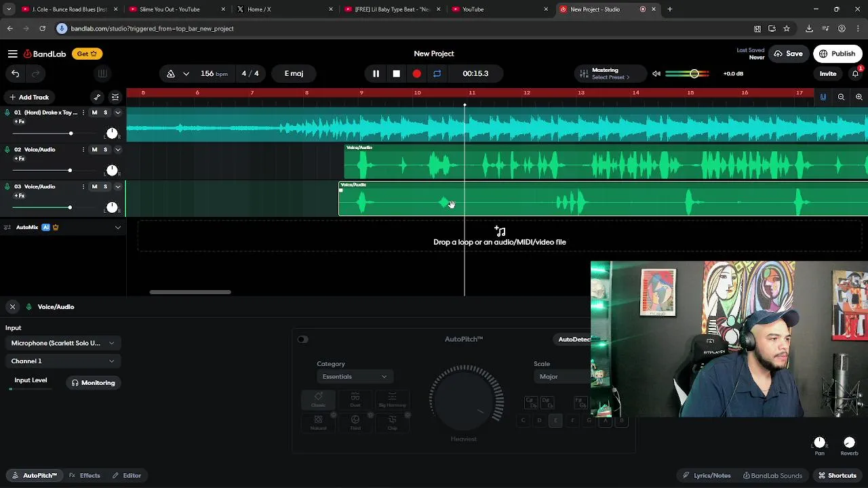The height and width of the screenshot is (488, 868).
Task: Start recording with the red button
Action: click(416, 73)
